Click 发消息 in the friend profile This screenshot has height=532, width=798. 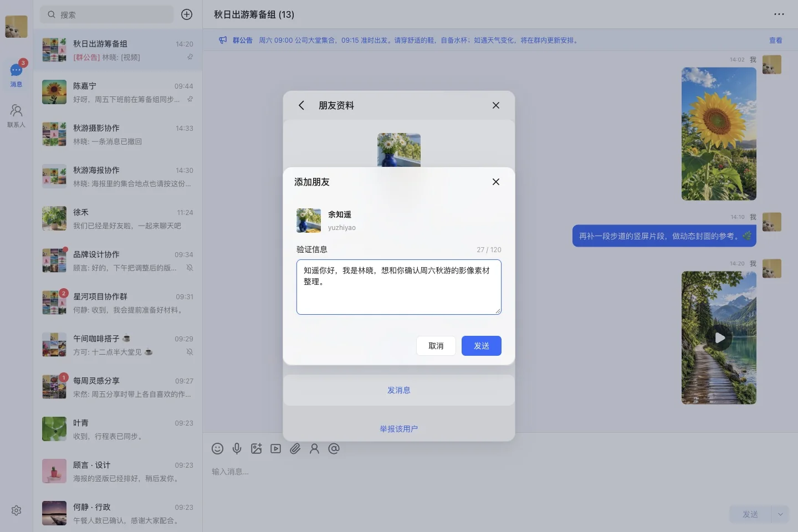click(x=399, y=390)
